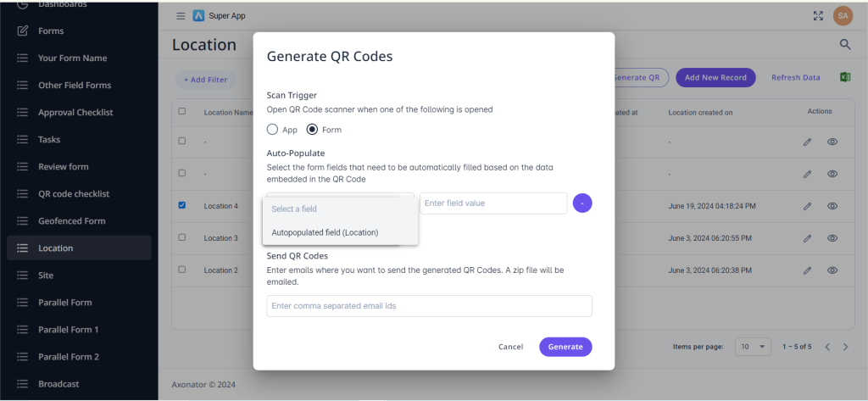Choose Autopopulated field (Location) option
The width and height of the screenshot is (868, 401).
pyautogui.click(x=325, y=232)
